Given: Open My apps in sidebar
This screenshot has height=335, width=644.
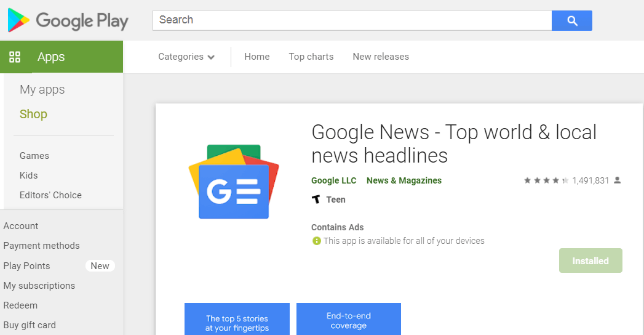Looking at the screenshot, I should pyautogui.click(x=42, y=90).
